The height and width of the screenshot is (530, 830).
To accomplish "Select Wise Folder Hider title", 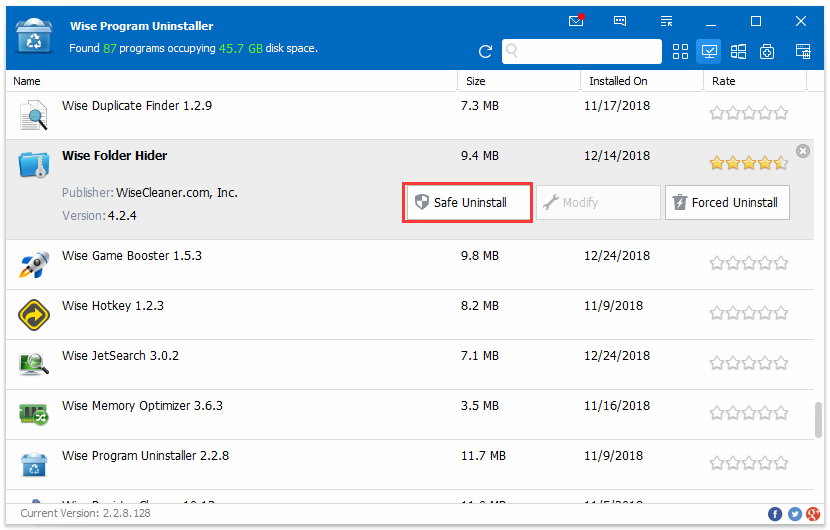I will (114, 156).
